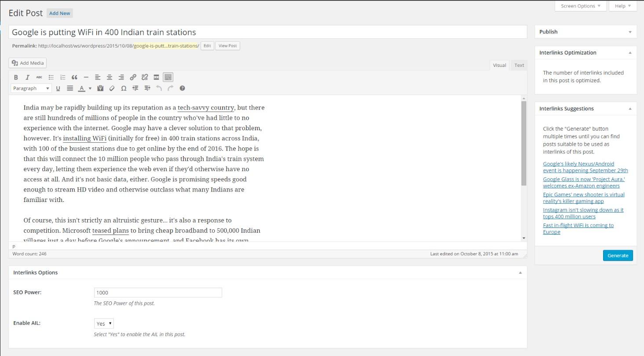
Task: Click the remove link icon
Action: pyautogui.click(x=144, y=77)
